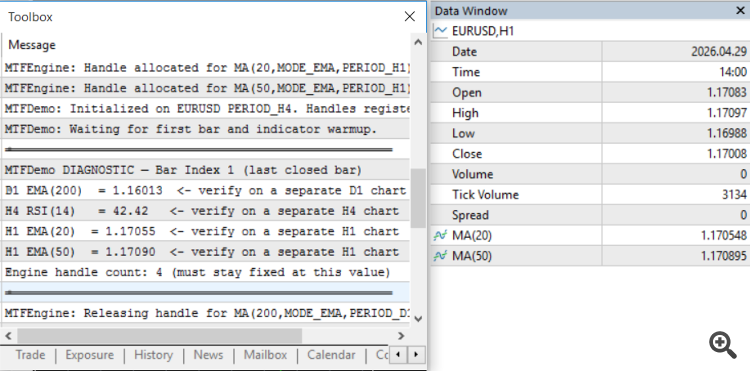Viewport: 750px width, 371px height.
Task: Switch to the News tab
Action: coord(208,355)
